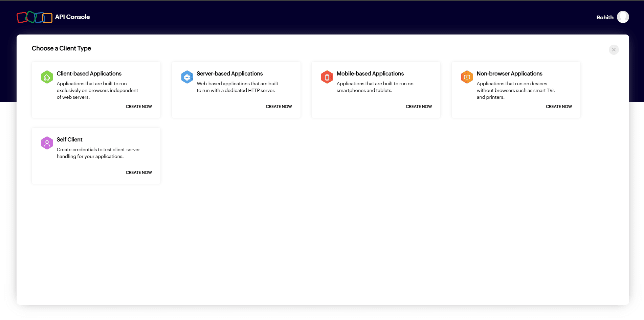Close the Choose a Client Type panel
This screenshot has height=320, width=644.
(x=614, y=50)
